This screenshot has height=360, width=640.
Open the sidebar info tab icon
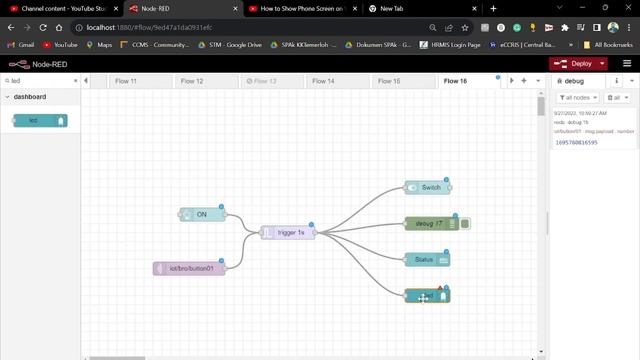coord(616,81)
